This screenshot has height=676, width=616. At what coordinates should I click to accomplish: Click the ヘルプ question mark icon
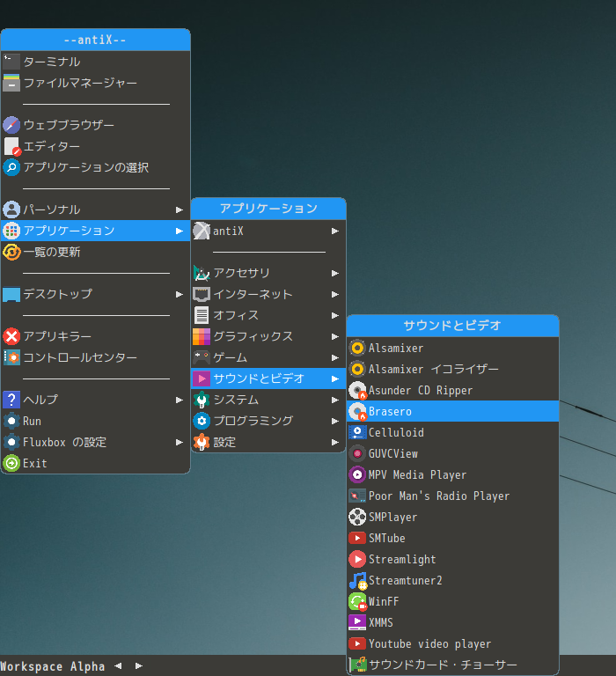11,400
